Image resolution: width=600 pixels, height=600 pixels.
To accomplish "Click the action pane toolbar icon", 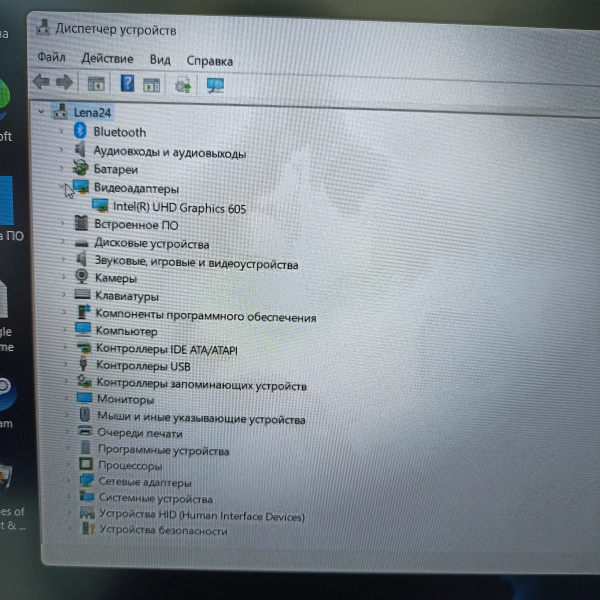I will point(152,85).
